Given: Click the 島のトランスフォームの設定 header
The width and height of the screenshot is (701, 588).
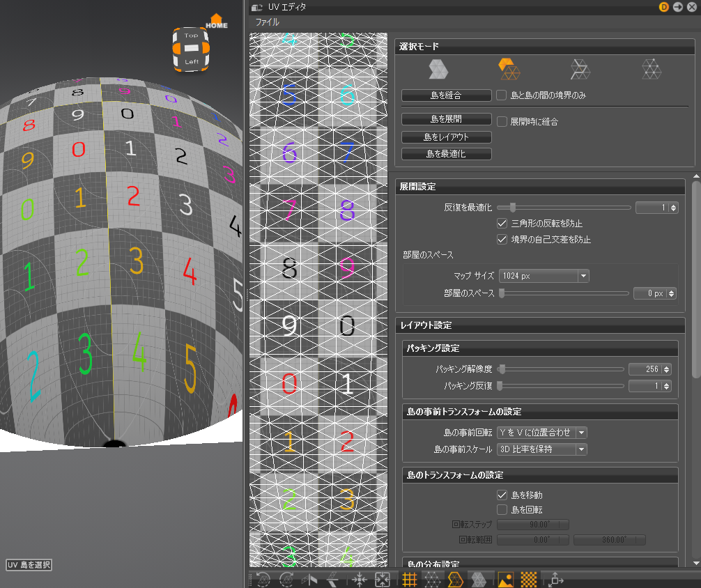Looking at the screenshot, I should coord(540,475).
